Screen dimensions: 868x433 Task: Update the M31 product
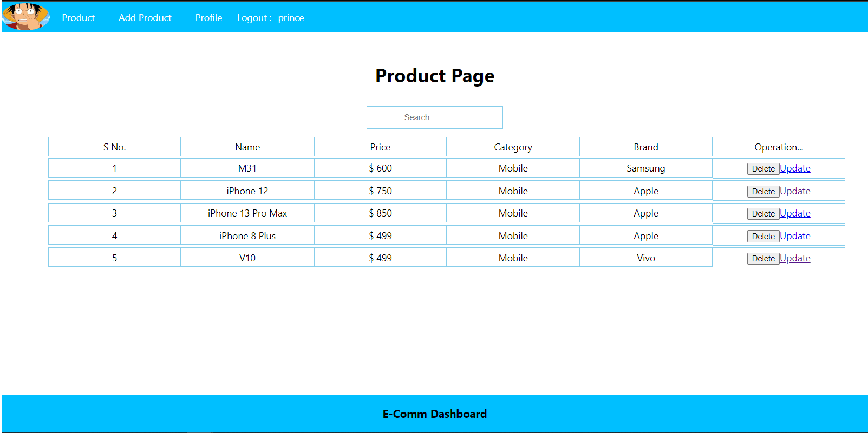pos(795,168)
